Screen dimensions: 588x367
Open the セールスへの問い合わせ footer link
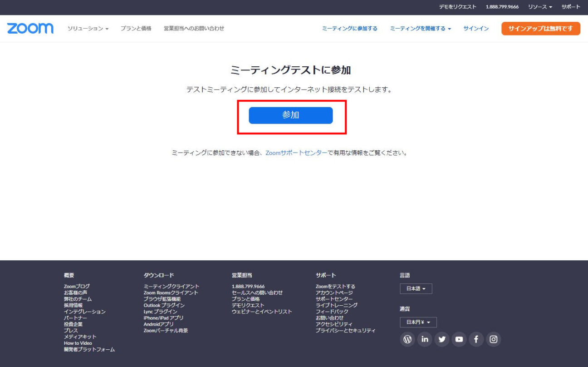pos(257,293)
